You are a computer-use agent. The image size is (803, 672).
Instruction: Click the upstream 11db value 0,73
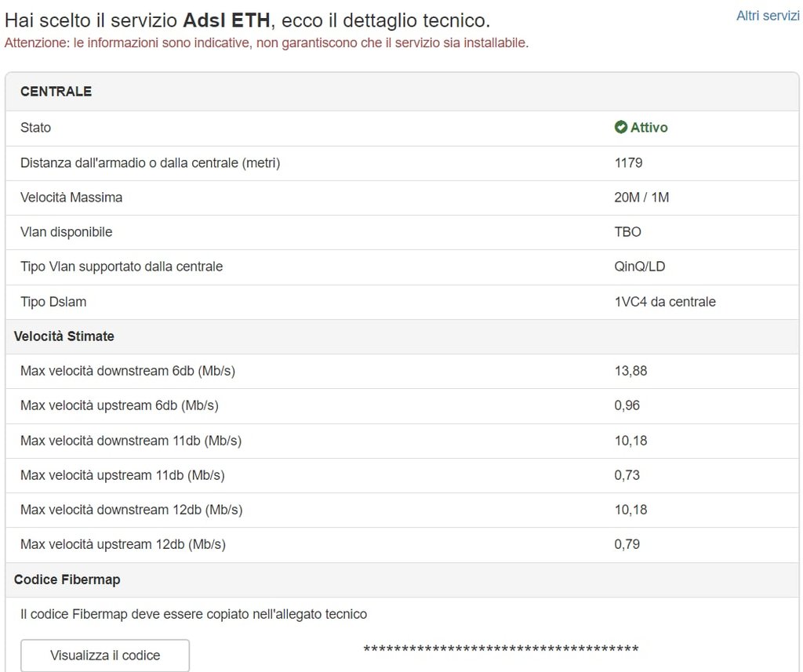point(627,475)
